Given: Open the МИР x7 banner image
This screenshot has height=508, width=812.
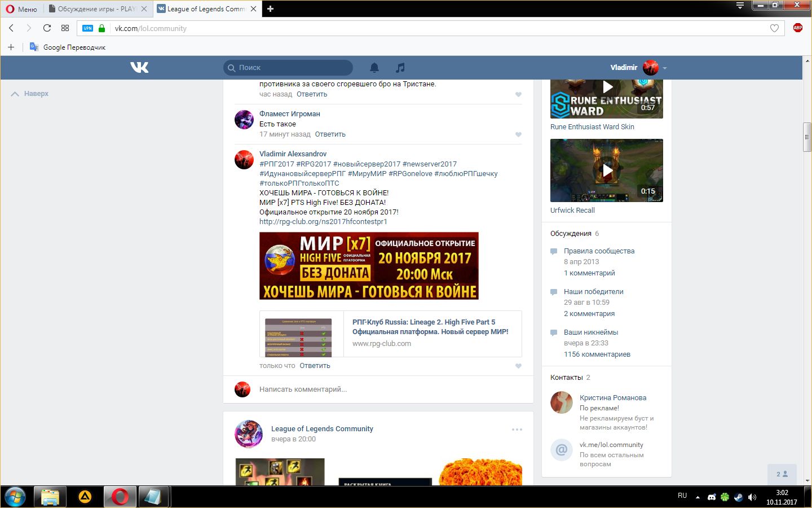Looking at the screenshot, I should [369, 266].
